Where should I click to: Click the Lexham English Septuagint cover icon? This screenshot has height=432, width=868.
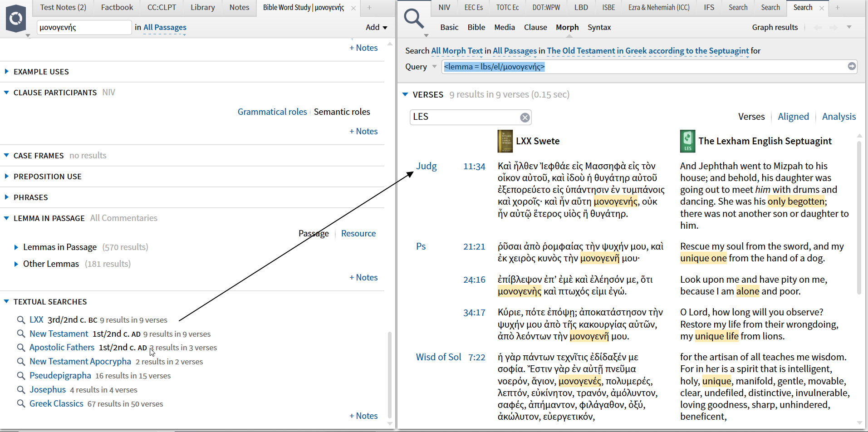687,141
